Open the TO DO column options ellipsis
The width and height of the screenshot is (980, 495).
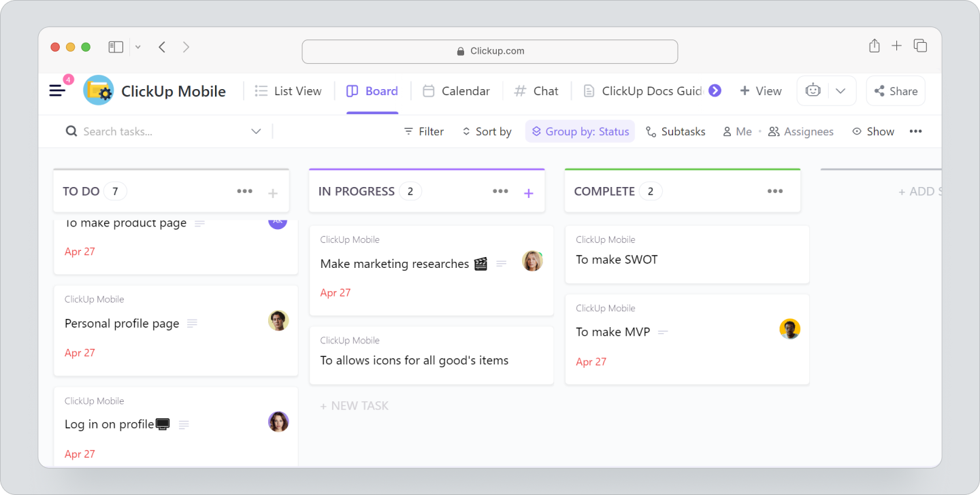tap(245, 191)
